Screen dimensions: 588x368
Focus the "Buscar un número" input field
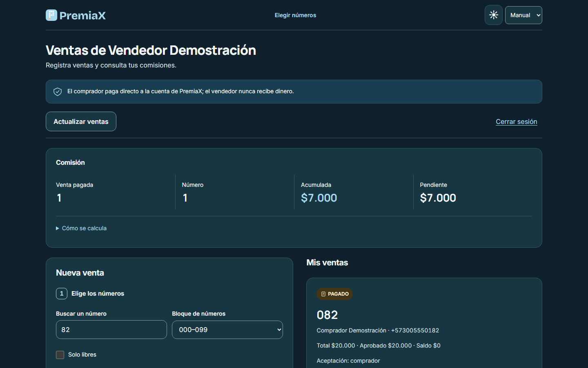pos(111,330)
